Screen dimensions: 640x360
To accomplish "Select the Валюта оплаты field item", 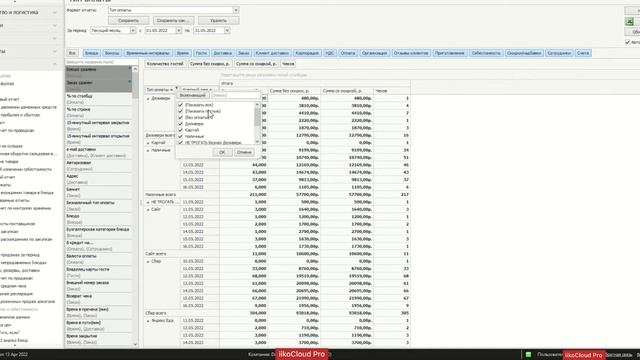I will (98, 259).
